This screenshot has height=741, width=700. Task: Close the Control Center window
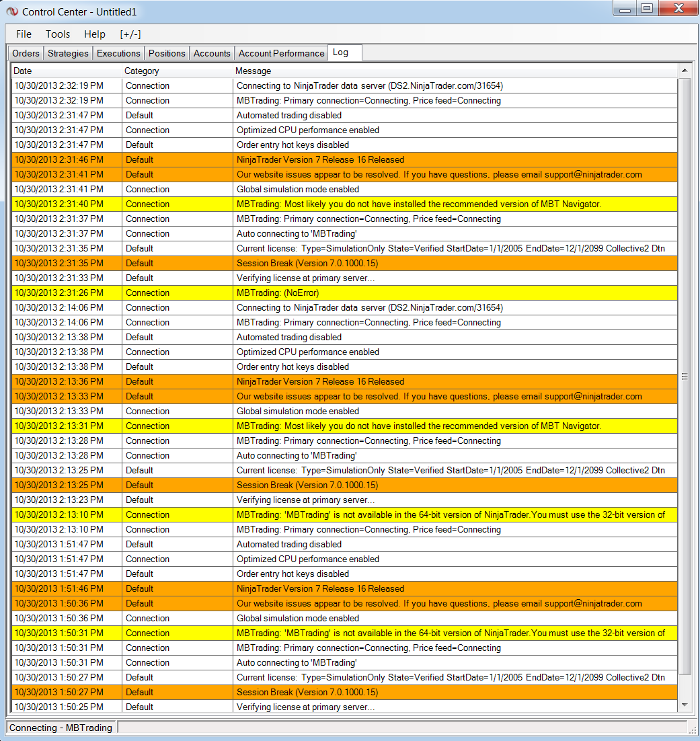[x=678, y=9]
